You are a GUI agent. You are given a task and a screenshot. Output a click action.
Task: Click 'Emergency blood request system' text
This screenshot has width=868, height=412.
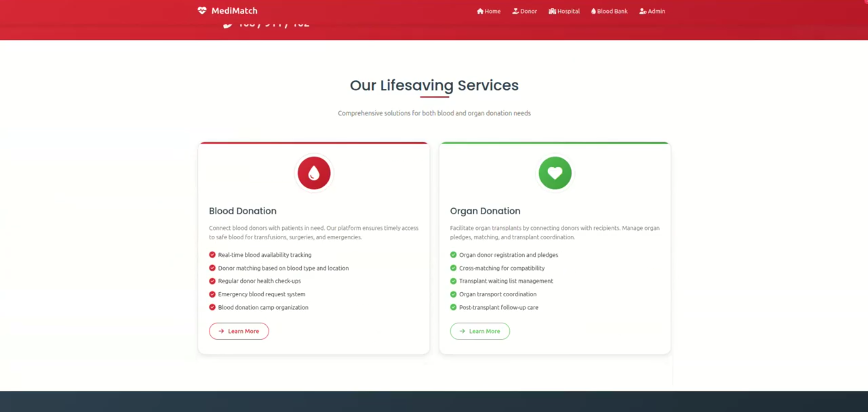tap(261, 294)
